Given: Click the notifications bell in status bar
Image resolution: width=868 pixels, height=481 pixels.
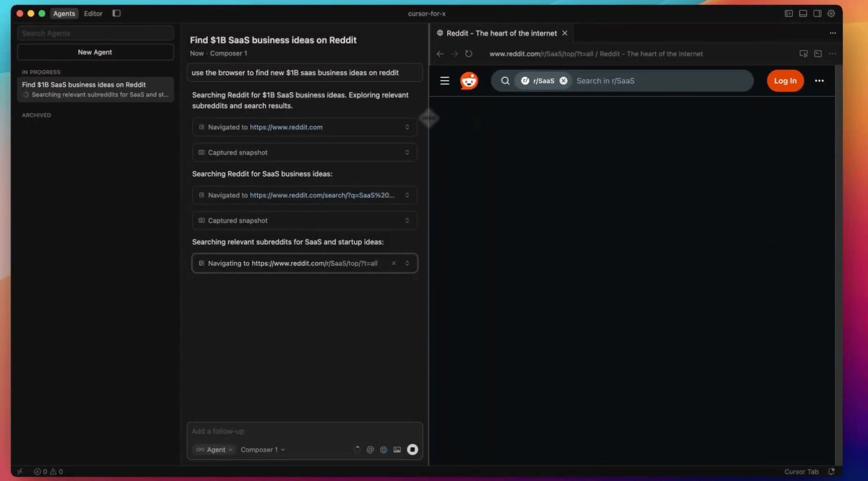Looking at the screenshot, I should point(831,472).
